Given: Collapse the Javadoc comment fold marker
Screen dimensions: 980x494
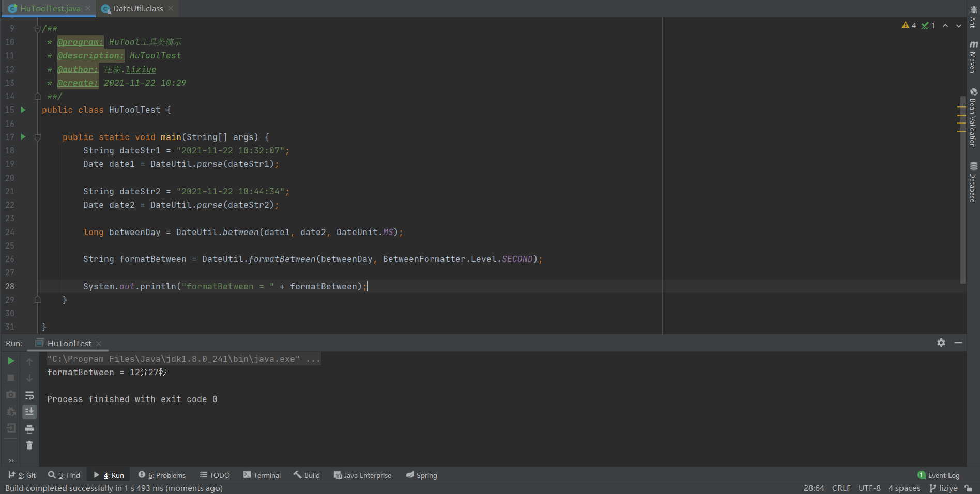Looking at the screenshot, I should click(x=37, y=29).
